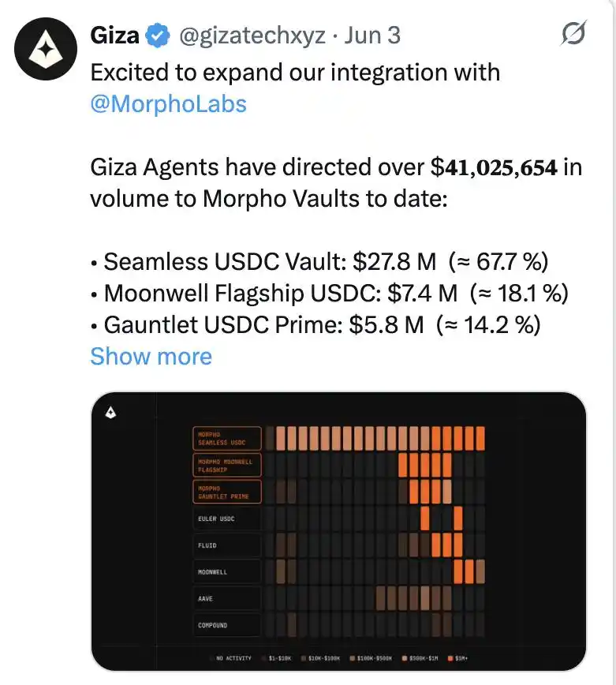Click the $100K-$500K legend swatch
616x685 pixels.
coord(352,658)
